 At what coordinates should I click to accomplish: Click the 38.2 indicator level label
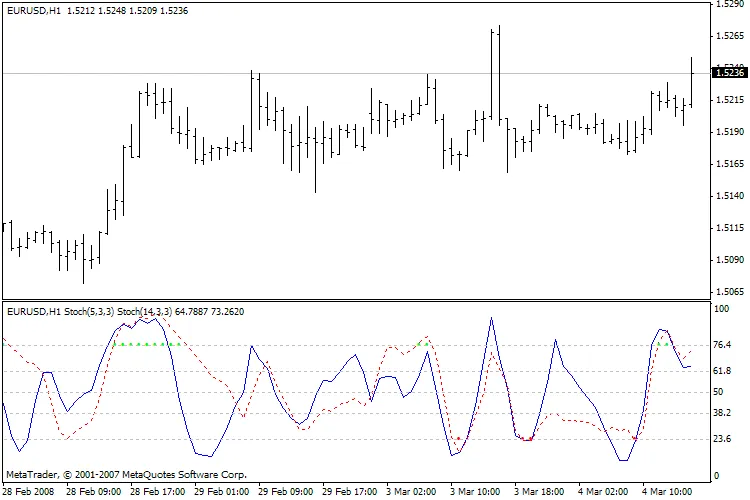[x=721, y=412]
